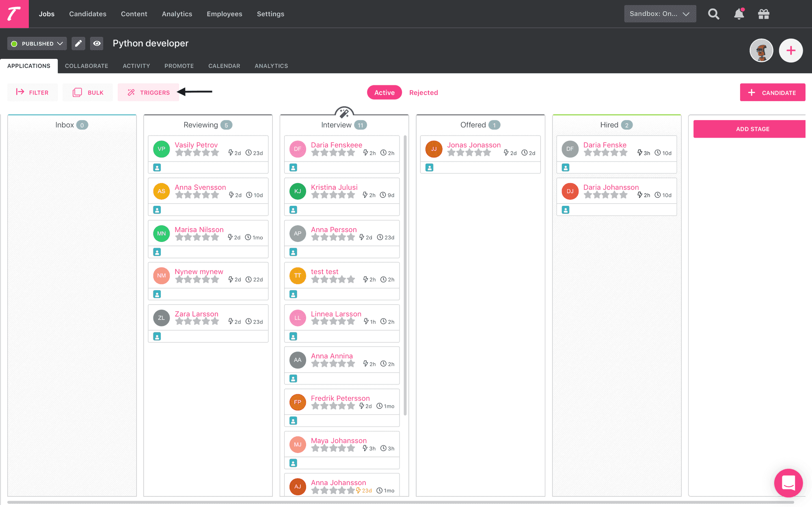The height and width of the screenshot is (507, 812).
Task: Open the TRIGGERS button
Action: (148, 93)
